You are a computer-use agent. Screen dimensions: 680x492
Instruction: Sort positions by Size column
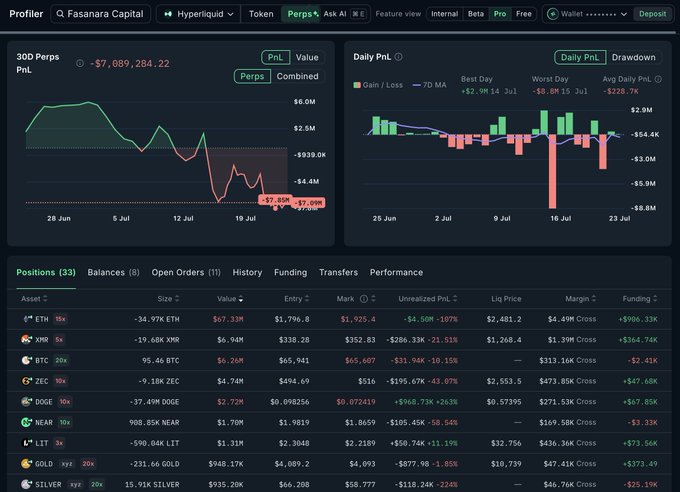point(168,298)
